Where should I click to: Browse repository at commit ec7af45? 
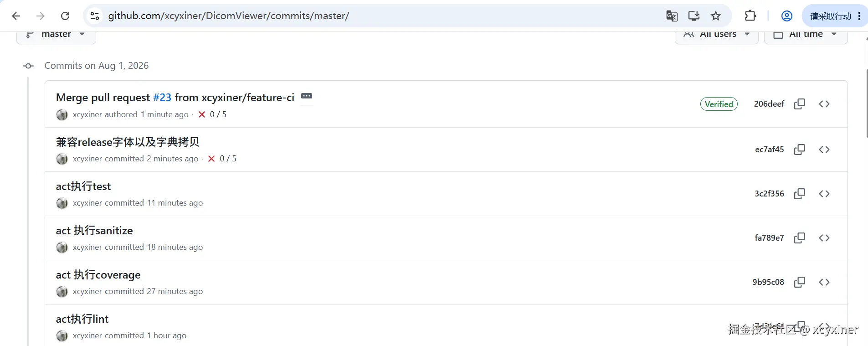[x=824, y=150]
